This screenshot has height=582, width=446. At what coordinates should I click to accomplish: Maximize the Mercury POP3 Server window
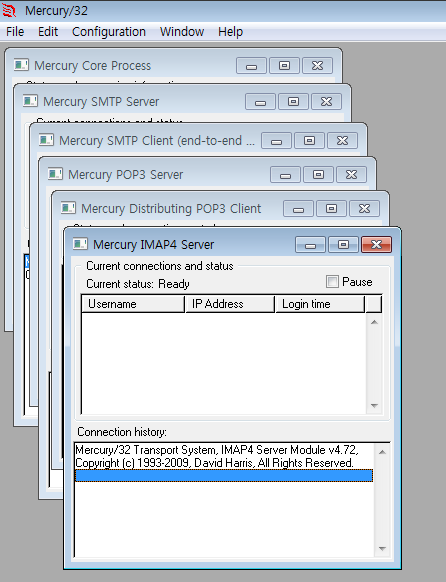click(318, 175)
